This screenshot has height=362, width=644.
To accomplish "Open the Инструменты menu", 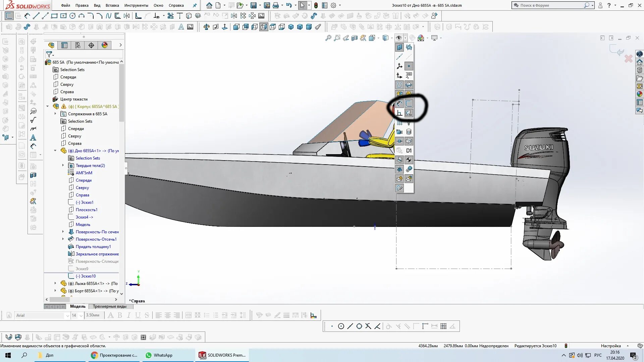I will click(136, 5).
